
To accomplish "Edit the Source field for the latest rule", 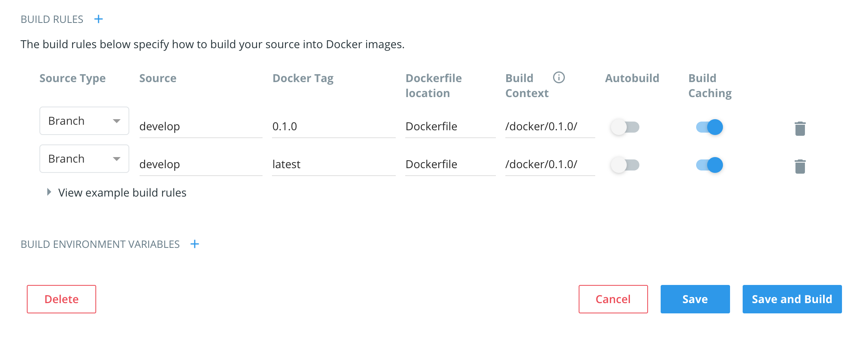I will (200, 164).
